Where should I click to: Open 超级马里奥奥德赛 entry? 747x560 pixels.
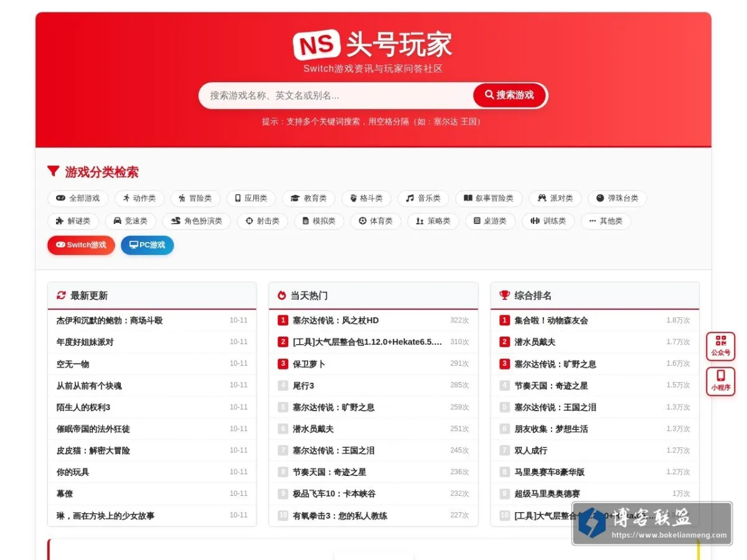click(547, 493)
